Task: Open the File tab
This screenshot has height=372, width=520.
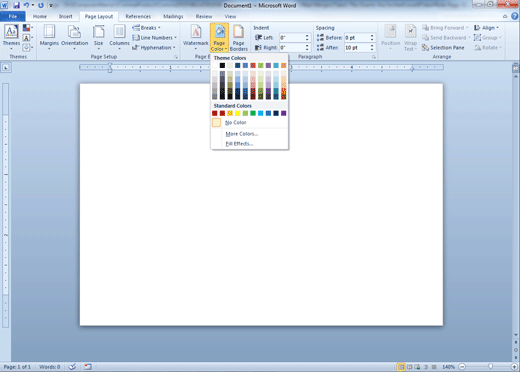Action: [13, 16]
